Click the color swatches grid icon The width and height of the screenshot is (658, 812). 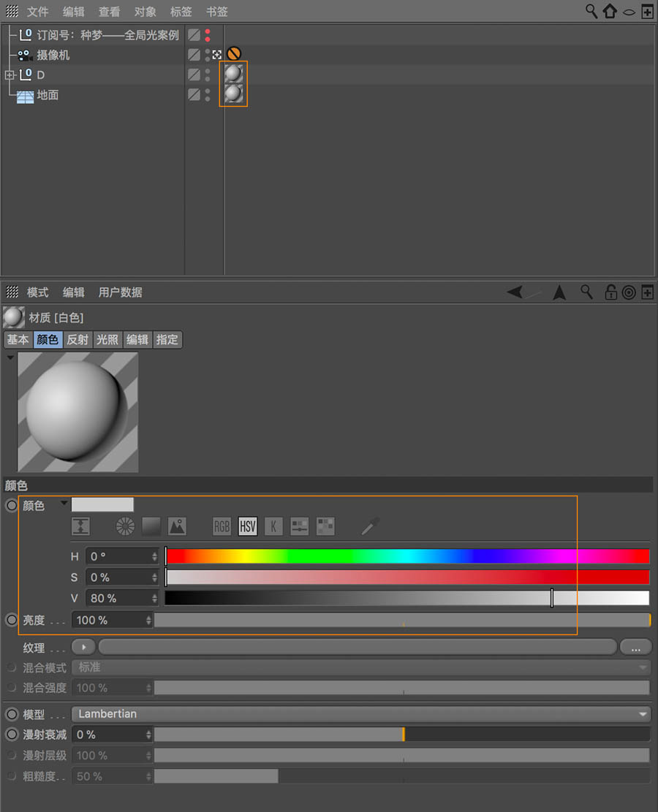325,526
